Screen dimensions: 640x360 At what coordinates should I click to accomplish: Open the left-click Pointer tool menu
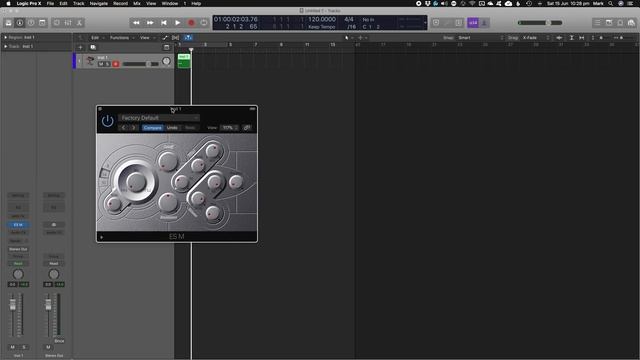348,38
